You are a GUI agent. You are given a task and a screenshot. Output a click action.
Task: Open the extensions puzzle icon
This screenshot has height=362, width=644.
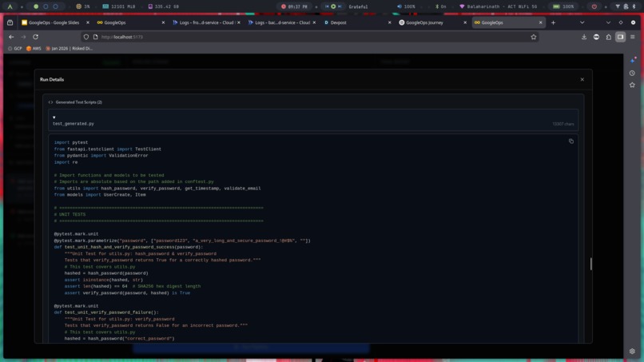coord(608,37)
